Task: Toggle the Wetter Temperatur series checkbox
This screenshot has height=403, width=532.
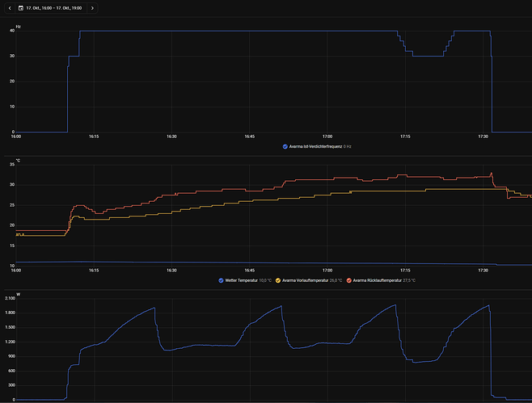Action: [x=221, y=280]
